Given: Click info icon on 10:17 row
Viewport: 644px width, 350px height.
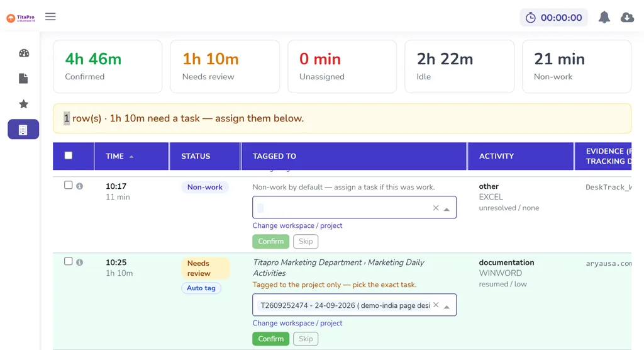Looking at the screenshot, I should point(80,186).
